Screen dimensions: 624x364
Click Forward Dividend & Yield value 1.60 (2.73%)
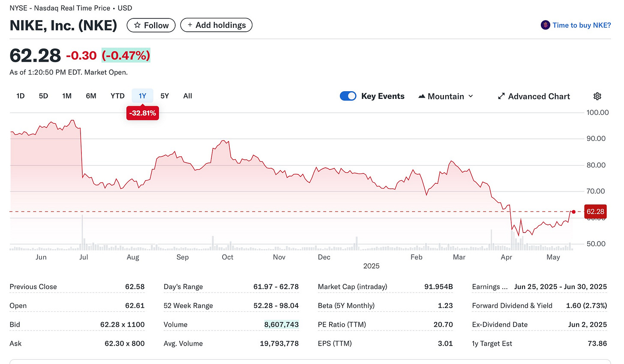click(587, 305)
